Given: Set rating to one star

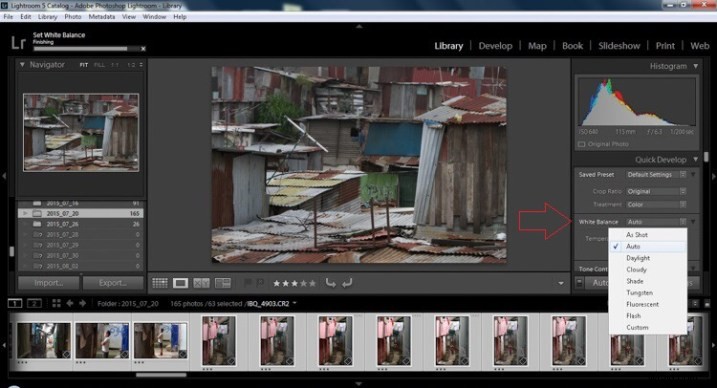Looking at the screenshot, I should (x=277, y=283).
